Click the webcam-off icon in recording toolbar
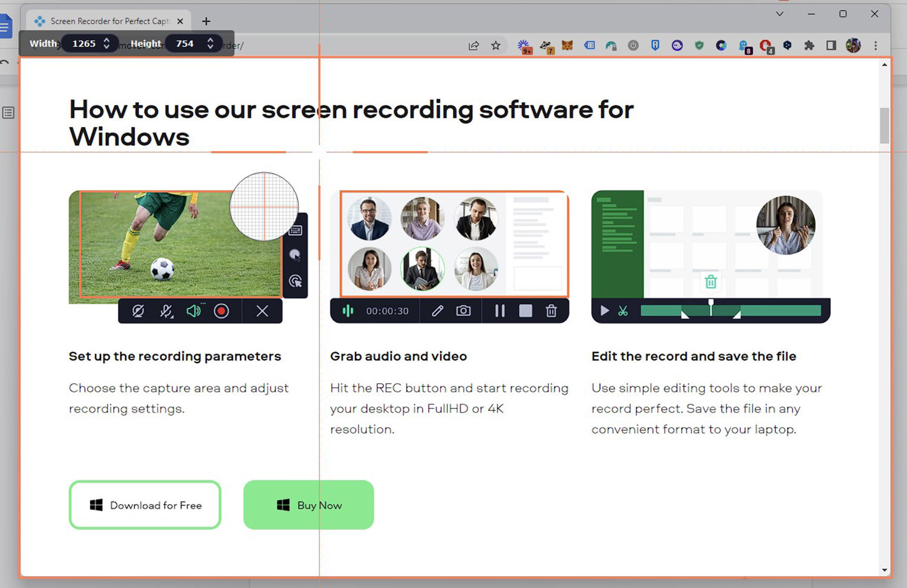907x588 pixels. point(138,311)
